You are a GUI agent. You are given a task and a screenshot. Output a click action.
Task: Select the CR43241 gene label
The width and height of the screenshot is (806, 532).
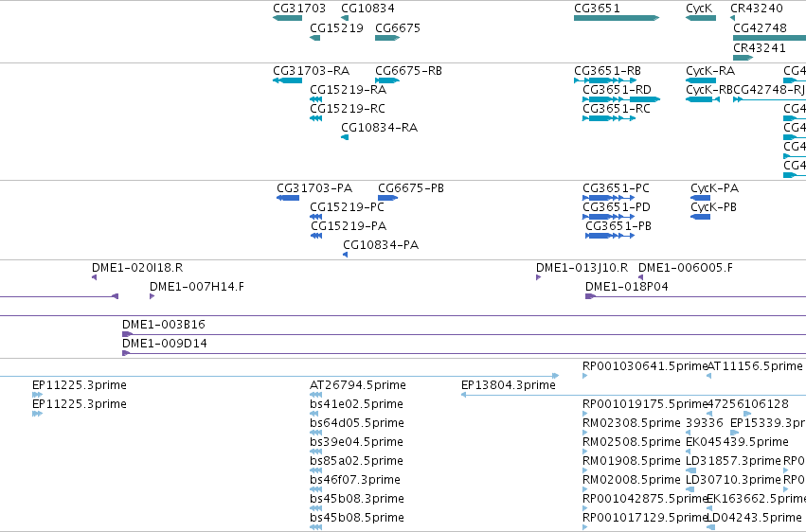click(x=760, y=47)
